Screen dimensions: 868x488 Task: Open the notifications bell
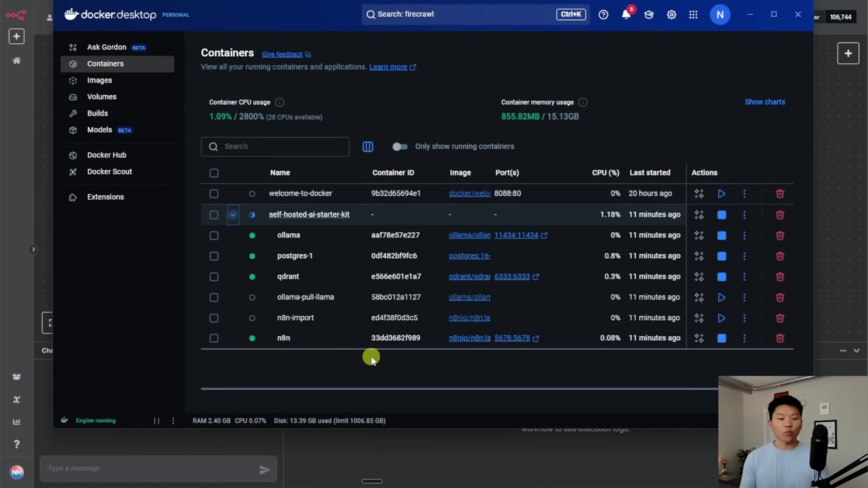(x=626, y=14)
